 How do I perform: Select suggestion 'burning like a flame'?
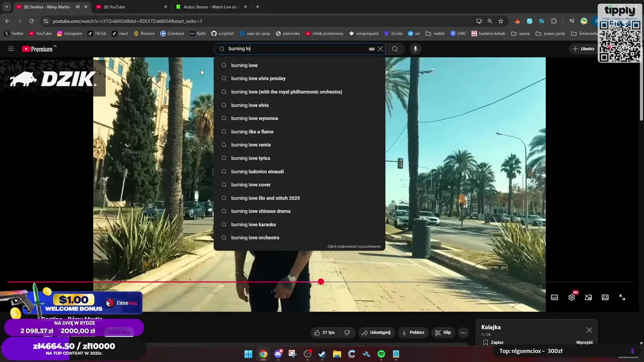[x=299, y=132]
